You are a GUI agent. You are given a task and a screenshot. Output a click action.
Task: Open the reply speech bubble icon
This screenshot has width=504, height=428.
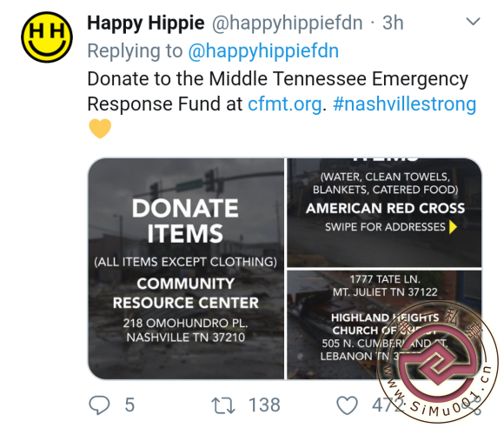pos(99,405)
